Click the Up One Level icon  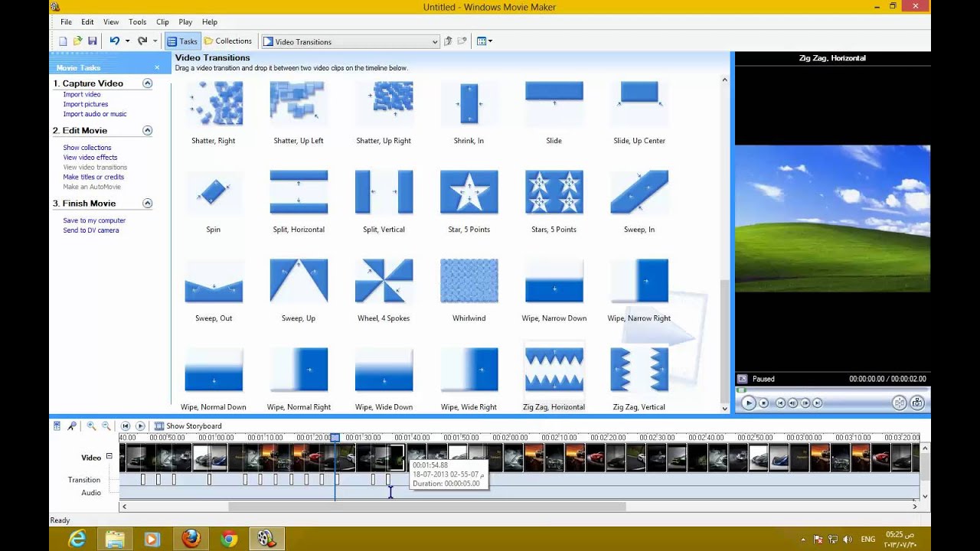(449, 41)
